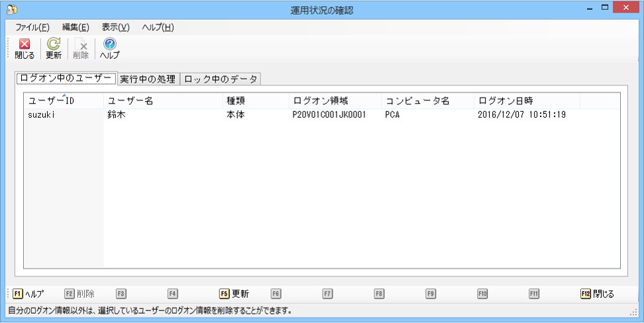Click the grayed 削除 toolbar icon

81,48
